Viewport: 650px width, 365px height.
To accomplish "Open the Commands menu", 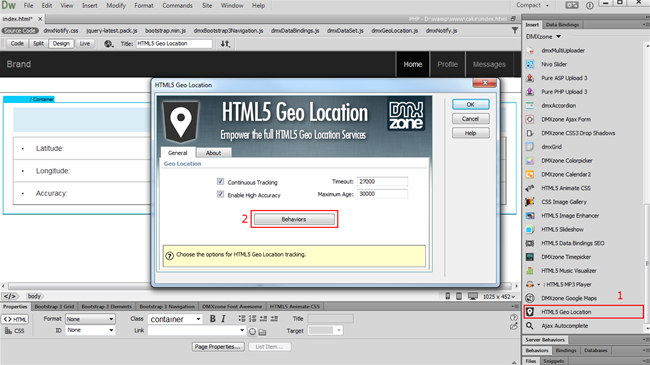I will tap(177, 5).
